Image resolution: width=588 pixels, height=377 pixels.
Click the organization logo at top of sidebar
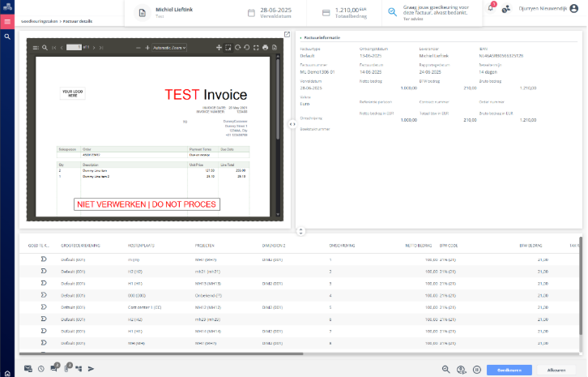pyautogui.click(x=7, y=6)
